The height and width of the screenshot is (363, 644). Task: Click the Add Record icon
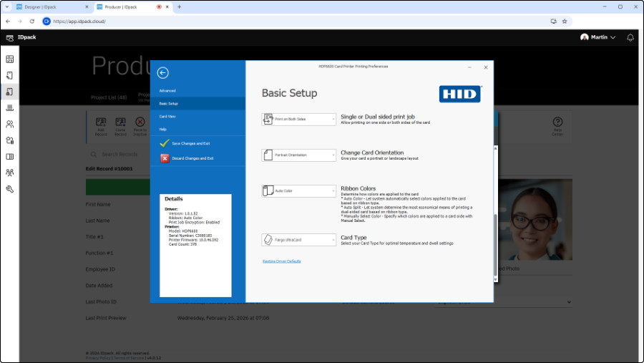(x=101, y=122)
